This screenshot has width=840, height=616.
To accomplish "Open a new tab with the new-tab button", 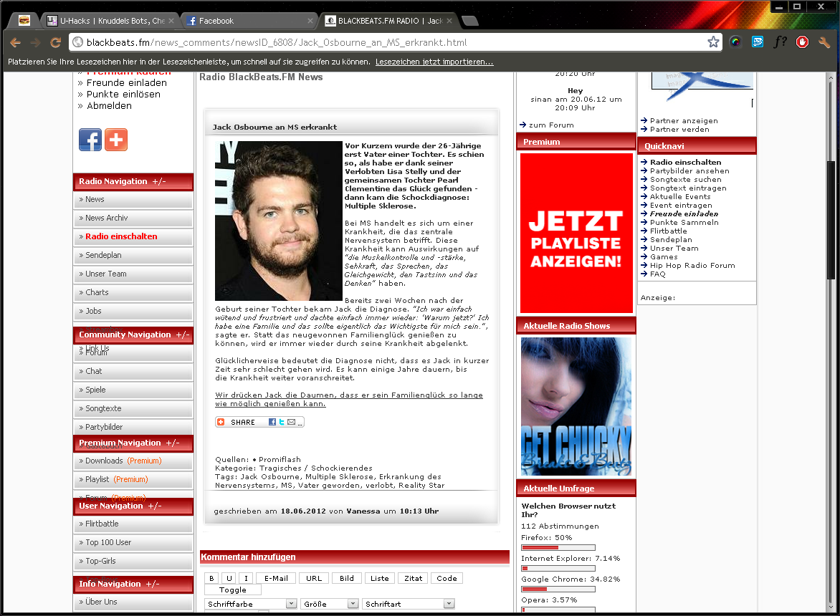I will point(470,21).
